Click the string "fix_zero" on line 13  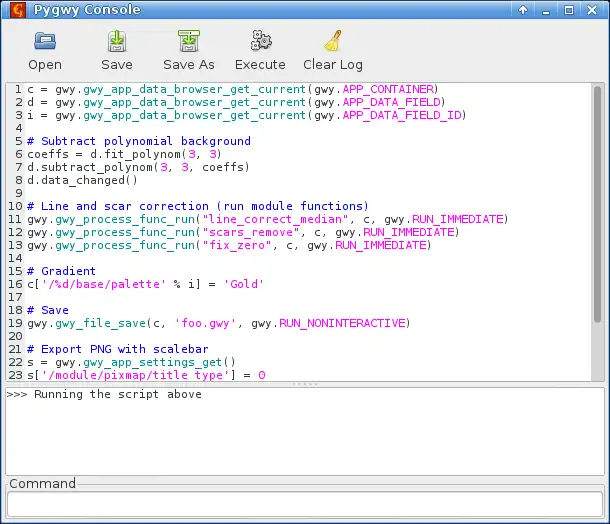click(x=237, y=245)
